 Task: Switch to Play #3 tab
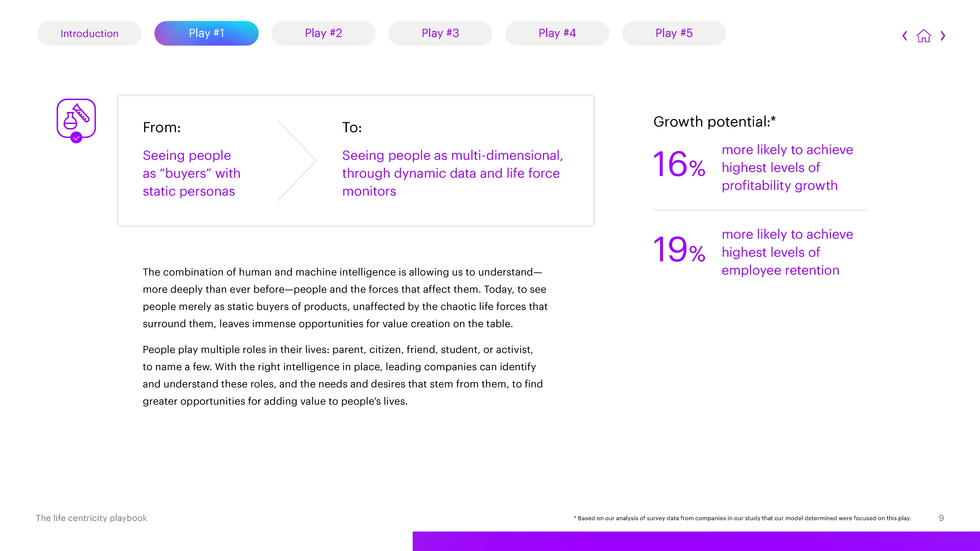click(440, 33)
